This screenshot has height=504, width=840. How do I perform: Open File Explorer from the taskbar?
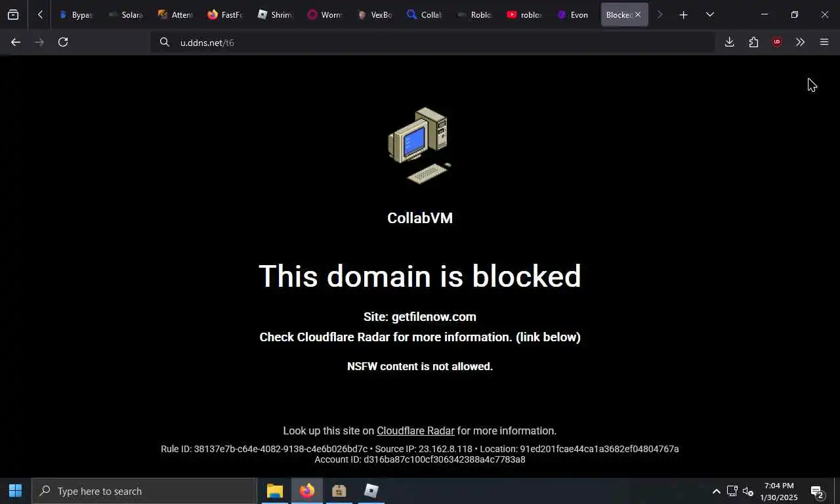click(274, 491)
